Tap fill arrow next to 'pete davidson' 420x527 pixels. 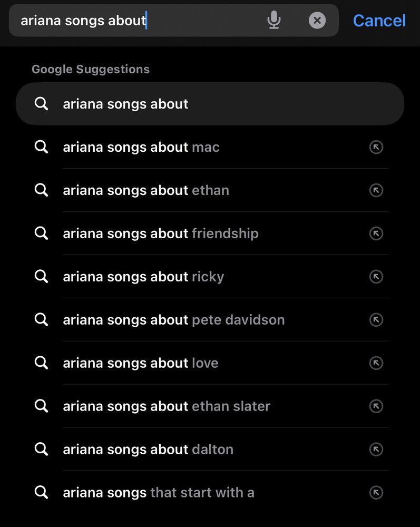click(x=376, y=320)
